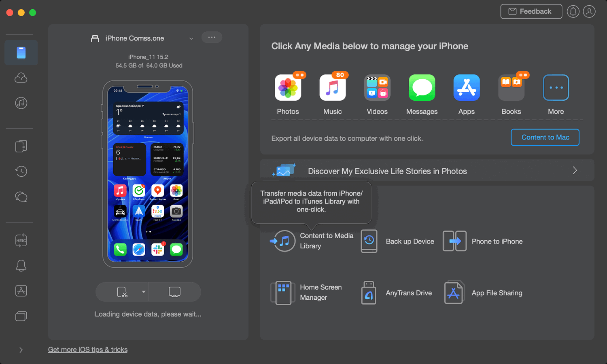Screen dimensions: 607x364
Task: Click the Feedback button
Action: tap(531, 11)
